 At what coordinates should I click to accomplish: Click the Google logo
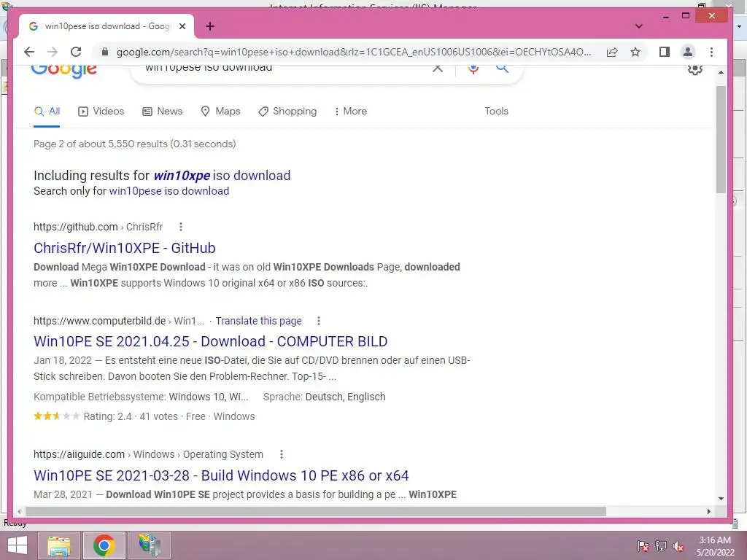tap(64, 71)
